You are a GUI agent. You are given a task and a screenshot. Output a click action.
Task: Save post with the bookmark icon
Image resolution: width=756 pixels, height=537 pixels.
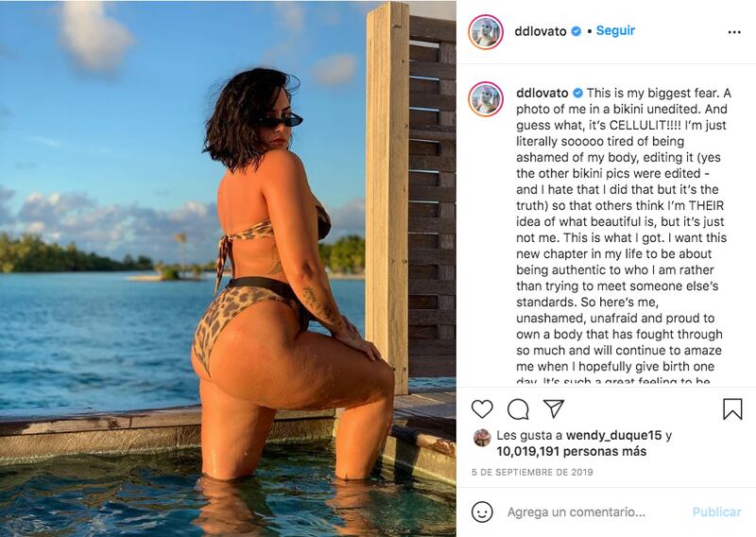point(731,409)
